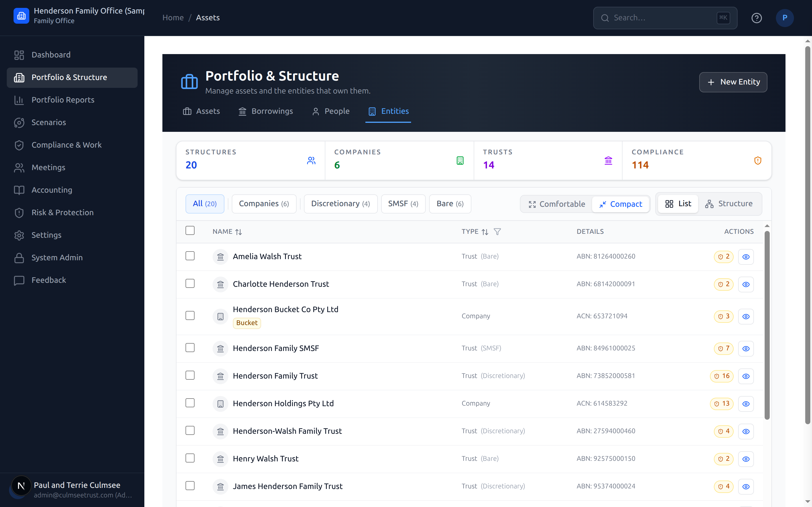The width and height of the screenshot is (812, 507).
Task: Switch to the Borrowings tab
Action: point(265,111)
